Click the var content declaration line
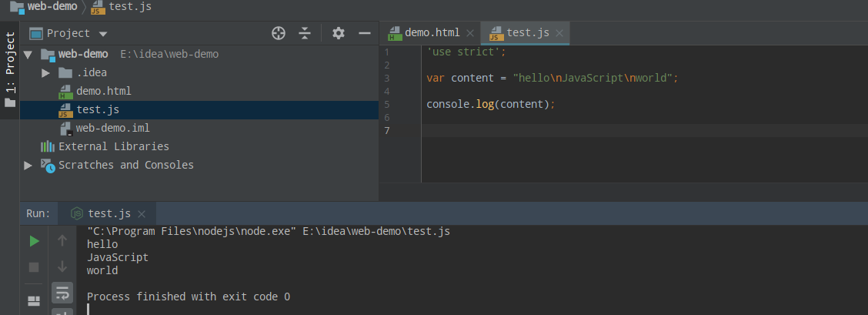868x315 pixels. coord(553,78)
